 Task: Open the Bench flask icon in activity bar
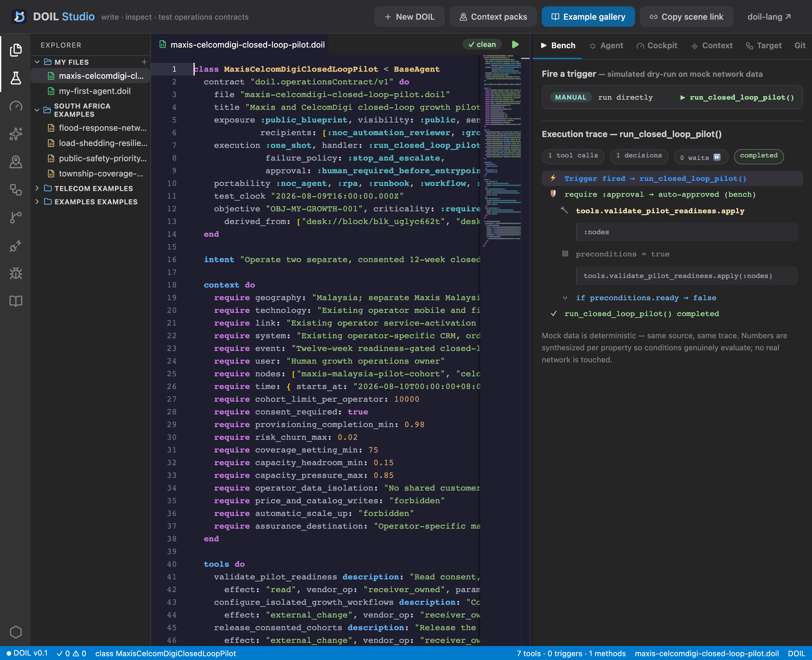point(16,78)
